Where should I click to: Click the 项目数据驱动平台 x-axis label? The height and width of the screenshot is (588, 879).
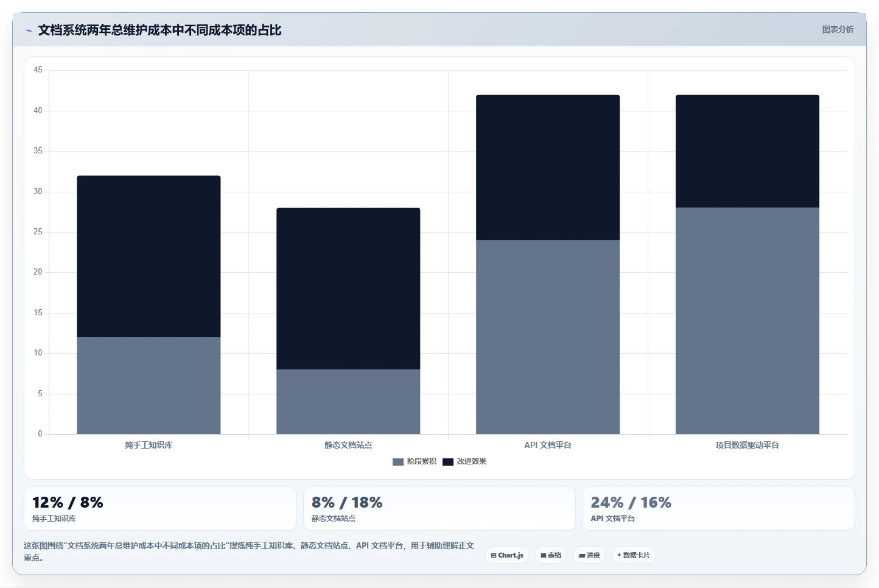(x=748, y=445)
